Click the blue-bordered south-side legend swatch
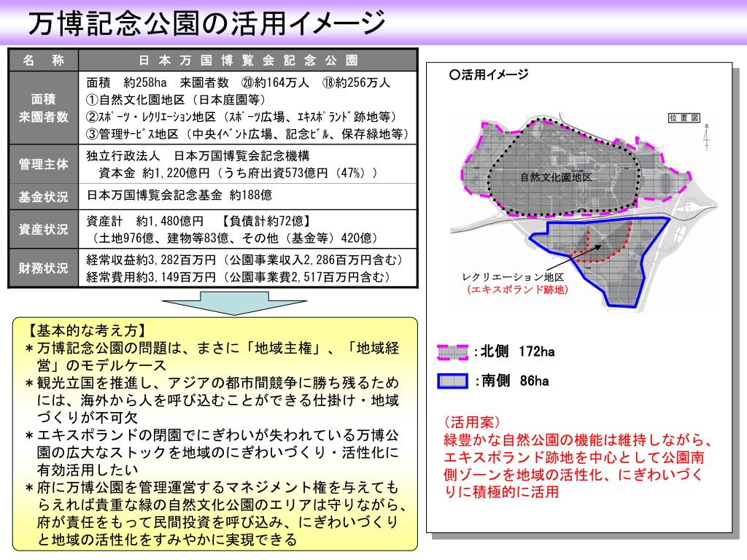Screen dimensions: 747x560 click(x=452, y=381)
